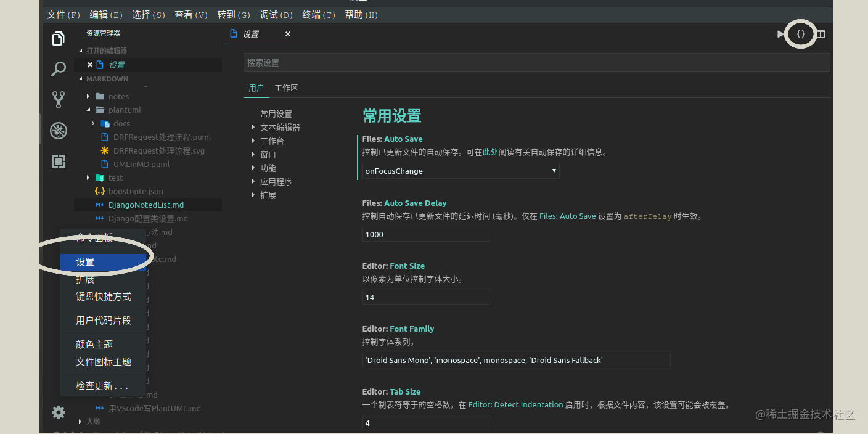Open the Files: Auto Save dropdown
The width and height of the screenshot is (868, 434).
point(460,171)
